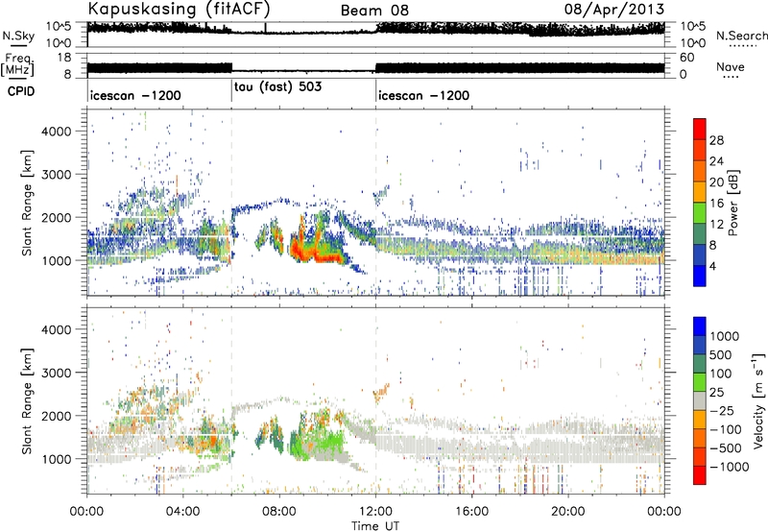
Task: Click the 20:00 time tick label
Action: [568, 512]
